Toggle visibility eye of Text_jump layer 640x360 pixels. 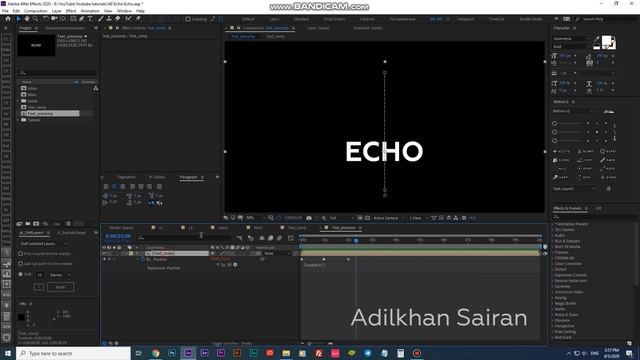(x=104, y=253)
